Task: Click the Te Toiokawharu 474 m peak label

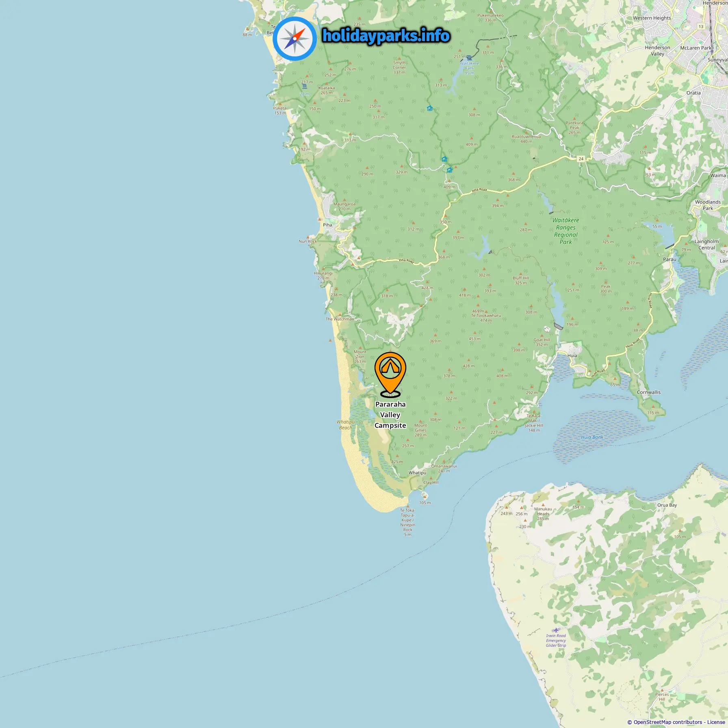Action: click(486, 316)
